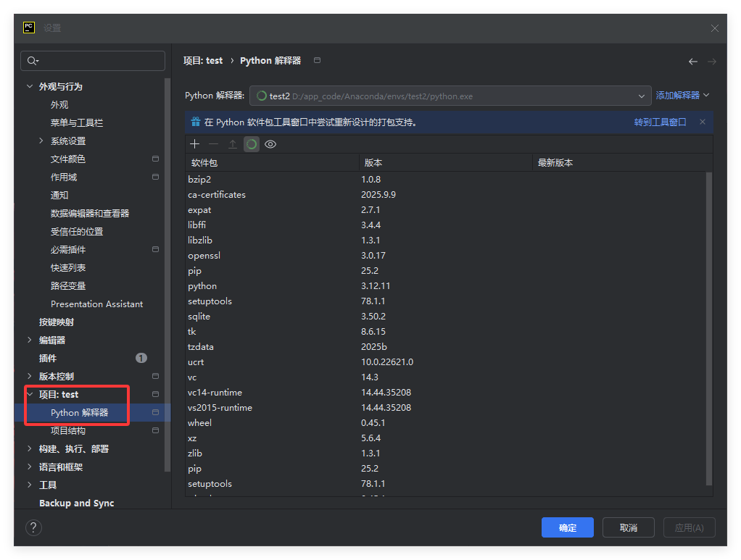The height and width of the screenshot is (560, 741).
Task: Click the settings search field
Action: [x=93, y=61]
